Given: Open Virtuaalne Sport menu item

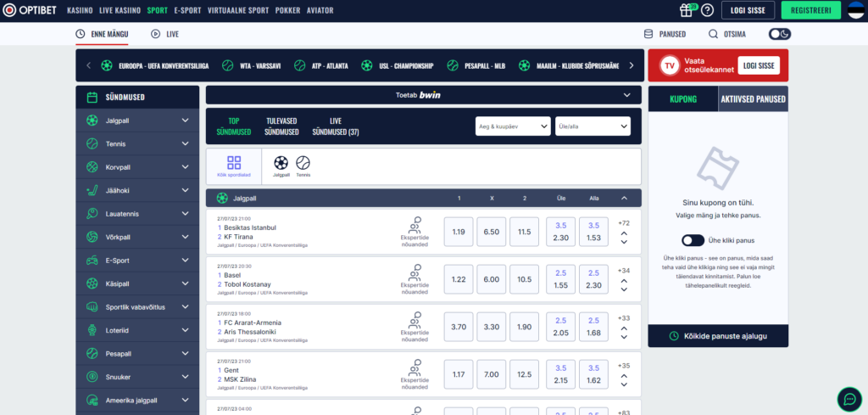Looking at the screenshot, I should 238,10.
